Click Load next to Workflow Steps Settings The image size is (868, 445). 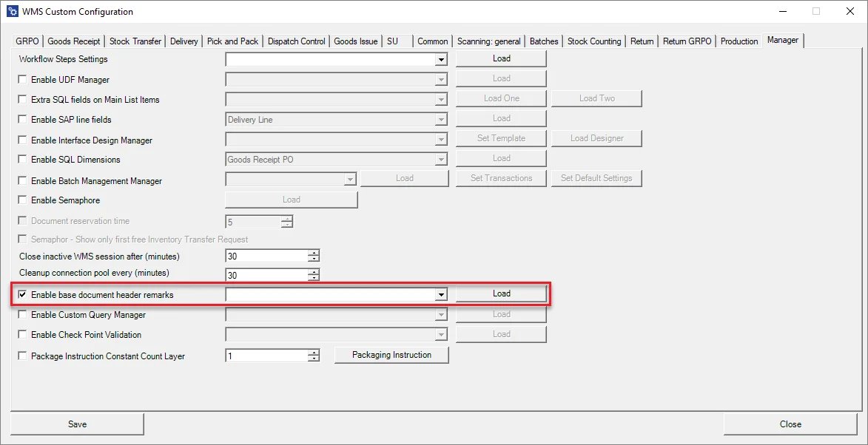point(501,58)
